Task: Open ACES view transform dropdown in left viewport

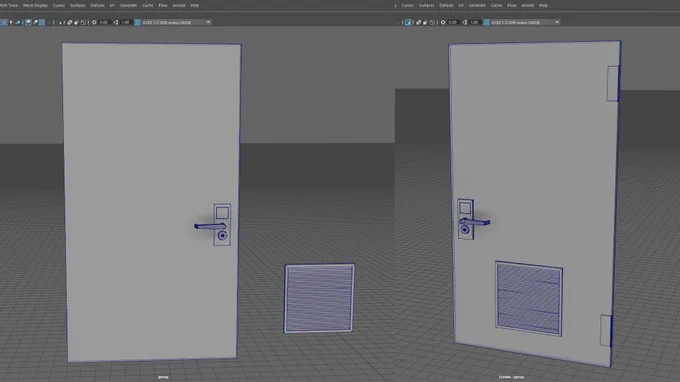Action: pyautogui.click(x=177, y=22)
